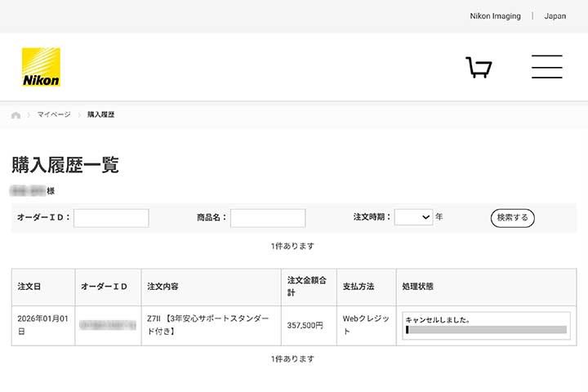
Task: Open the hamburger menu
Action: tap(546, 67)
